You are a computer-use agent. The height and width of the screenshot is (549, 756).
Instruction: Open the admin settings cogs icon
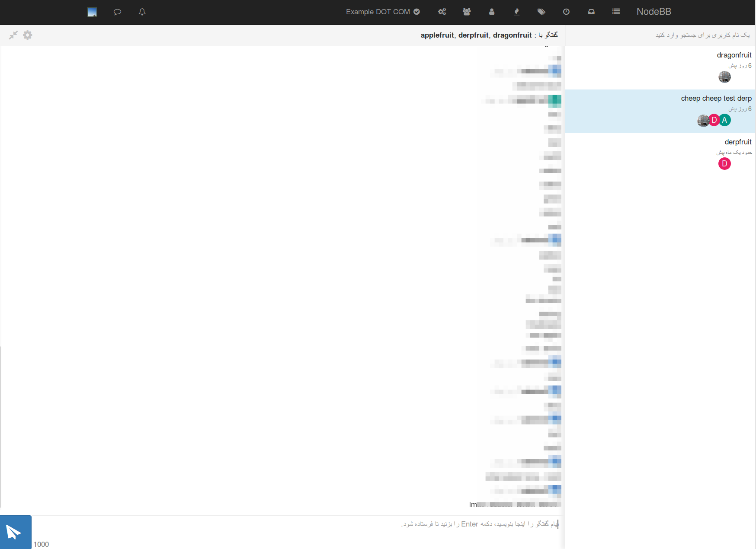point(442,12)
